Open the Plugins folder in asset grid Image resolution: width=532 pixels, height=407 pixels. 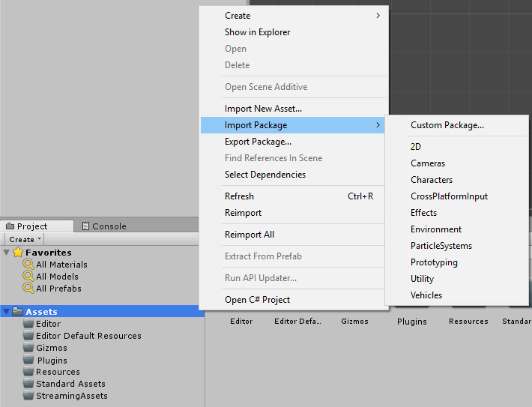[411, 321]
